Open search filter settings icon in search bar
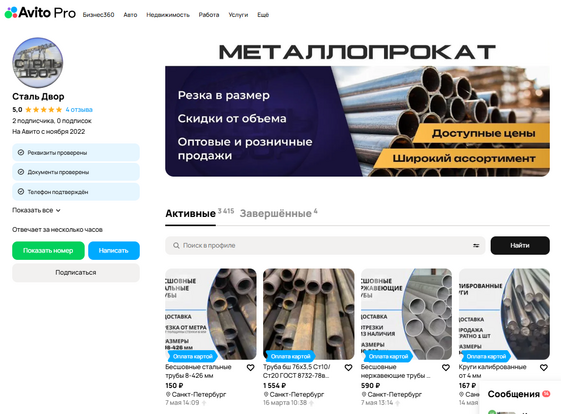 coord(476,245)
